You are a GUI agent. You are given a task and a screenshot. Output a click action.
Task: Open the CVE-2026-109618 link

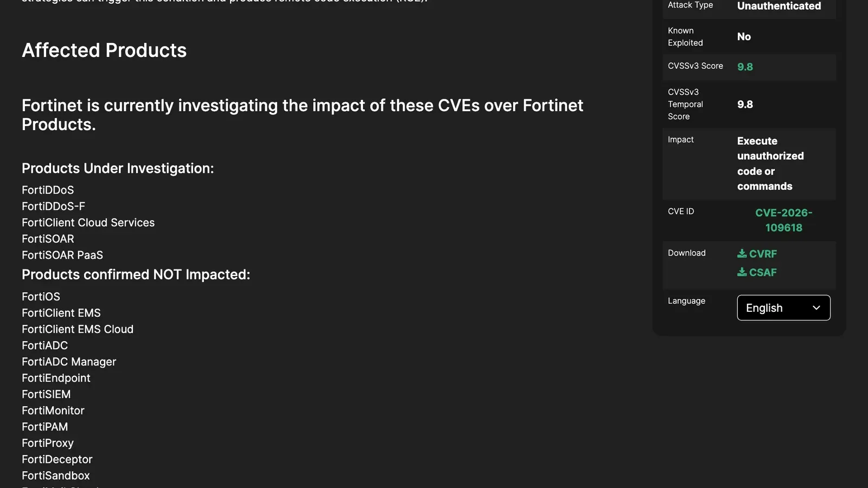784,220
